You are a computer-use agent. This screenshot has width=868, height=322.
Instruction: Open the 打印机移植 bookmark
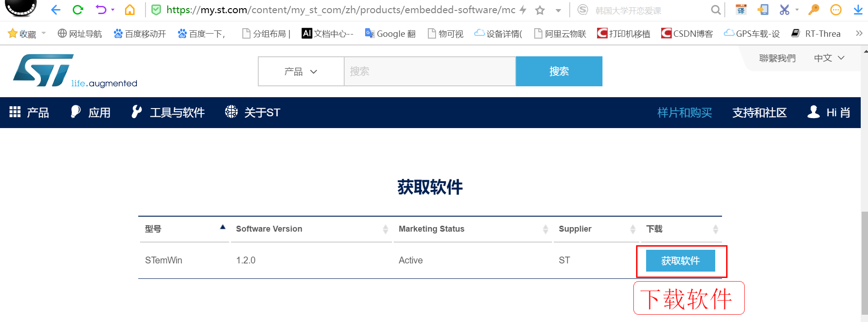623,34
